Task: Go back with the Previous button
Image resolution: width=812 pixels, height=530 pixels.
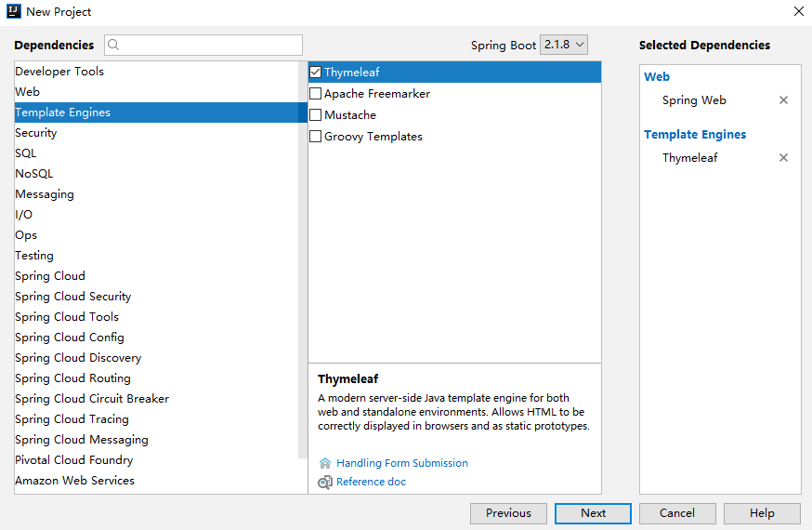Action: coord(508,513)
